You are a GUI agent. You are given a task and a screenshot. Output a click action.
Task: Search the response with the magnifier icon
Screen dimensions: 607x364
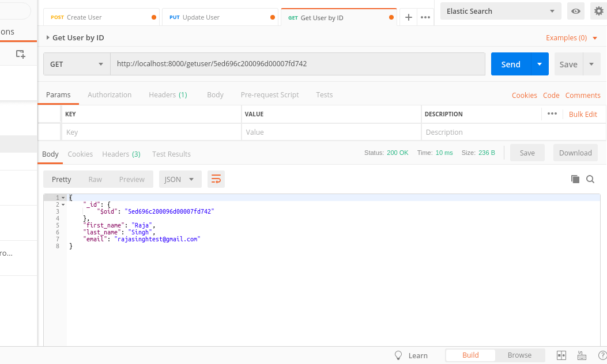tap(590, 179)
